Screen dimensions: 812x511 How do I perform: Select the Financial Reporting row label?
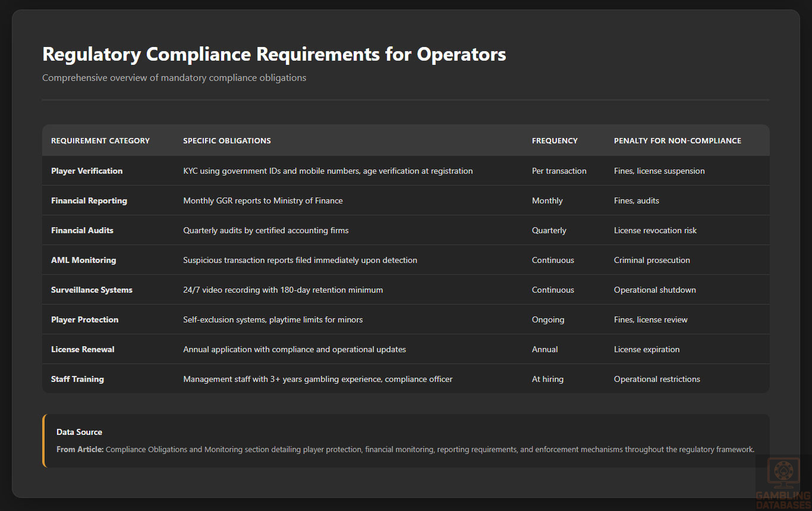89,200
